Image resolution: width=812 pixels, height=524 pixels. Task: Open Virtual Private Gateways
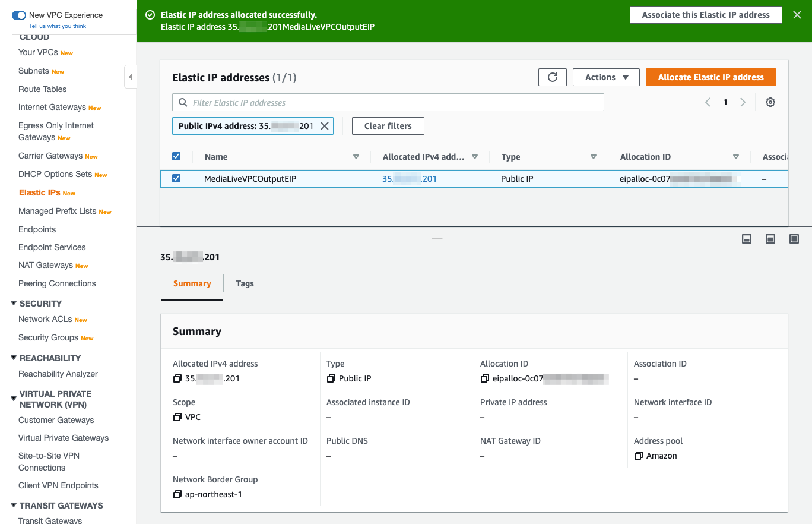[x=64, y=438]
